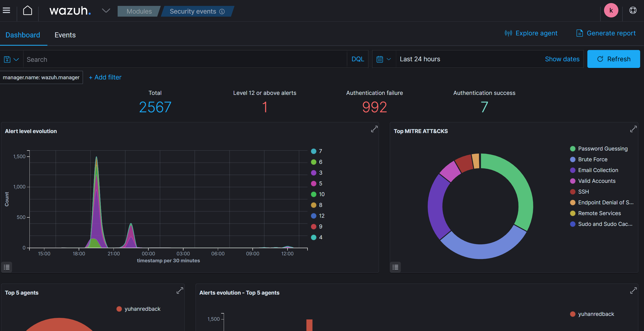Click the Authentication failure value 992
Screen dimensions: 644x331
click(374, 107)
